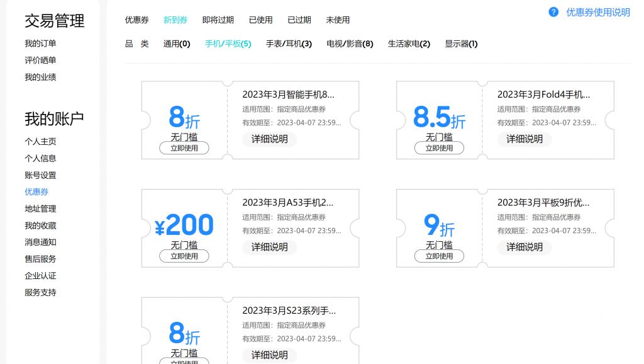The height and width of the screenshot is (364, 644).
Task: Open 消息通知 in the sidebar
Action: [40, 242]
